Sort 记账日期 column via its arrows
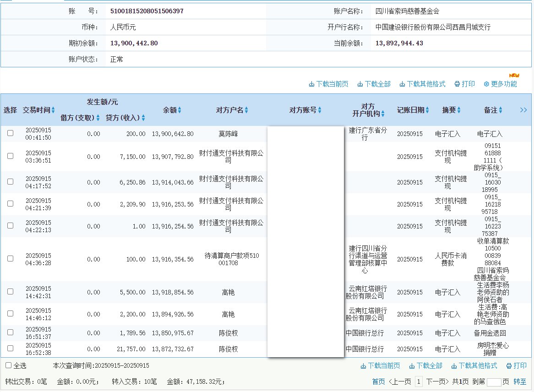 pos(427,110)
